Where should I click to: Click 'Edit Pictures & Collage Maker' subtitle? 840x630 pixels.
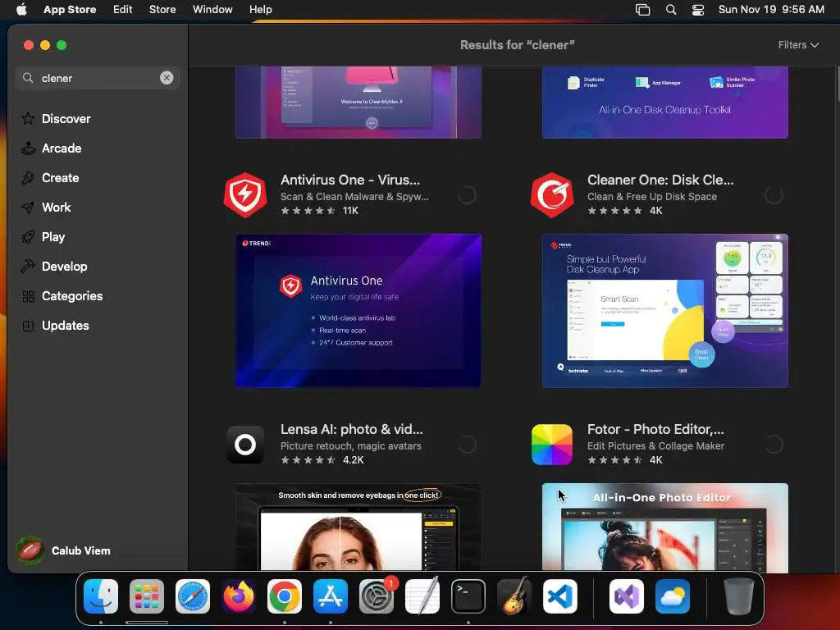tap(655, 445)
